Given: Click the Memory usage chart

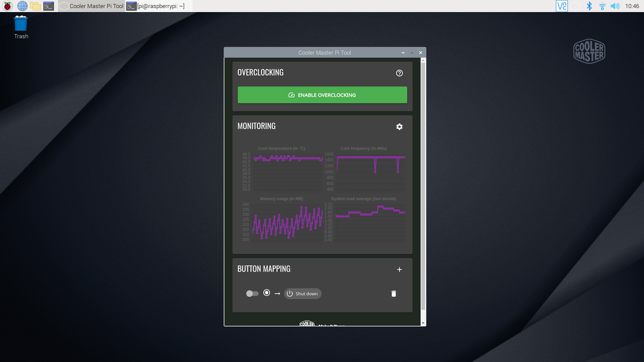Looking at the screenshot, I should click(281, 219).
